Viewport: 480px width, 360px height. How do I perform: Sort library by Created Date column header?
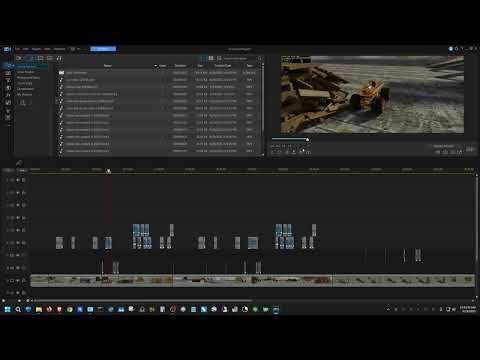click(x=223, y=66)
